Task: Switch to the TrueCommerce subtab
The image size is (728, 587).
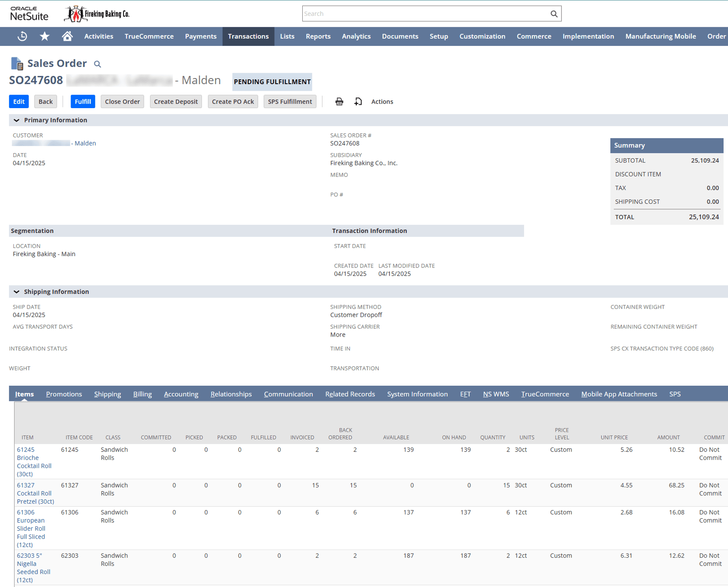Action: pyautogui.click(x=545, y=394)
